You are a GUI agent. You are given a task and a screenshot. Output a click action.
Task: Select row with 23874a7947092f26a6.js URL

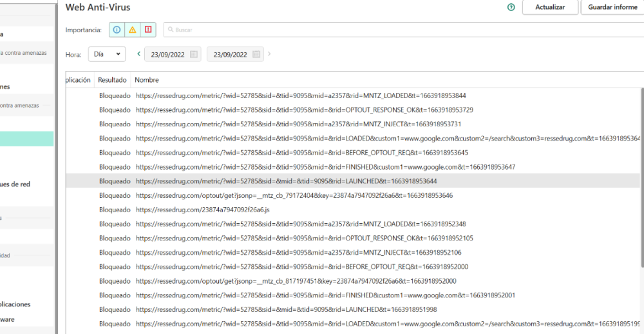[353, 210]
